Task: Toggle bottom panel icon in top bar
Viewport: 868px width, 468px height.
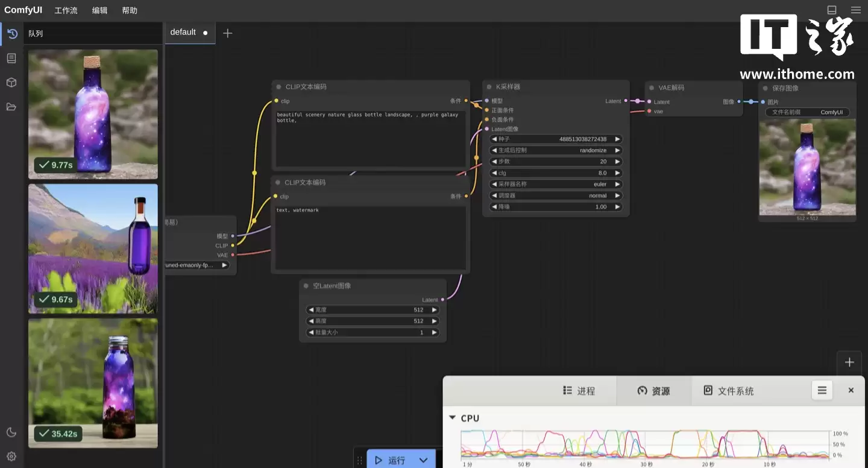Action: point(832,10)
